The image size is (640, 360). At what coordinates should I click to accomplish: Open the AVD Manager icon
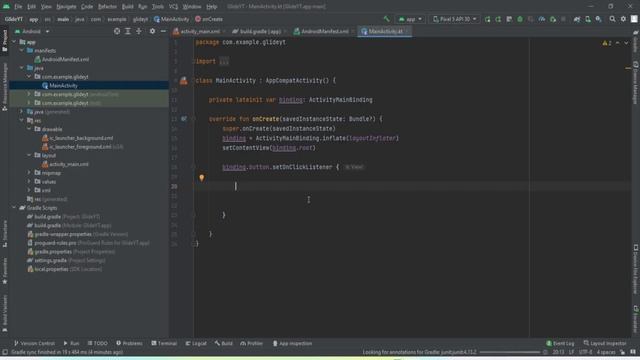coord(588,19)
